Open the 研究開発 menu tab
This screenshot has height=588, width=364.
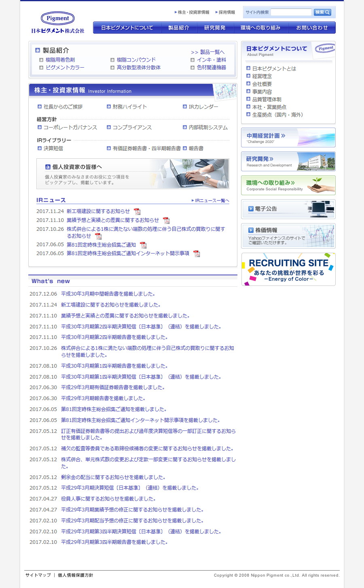(215, 28)
